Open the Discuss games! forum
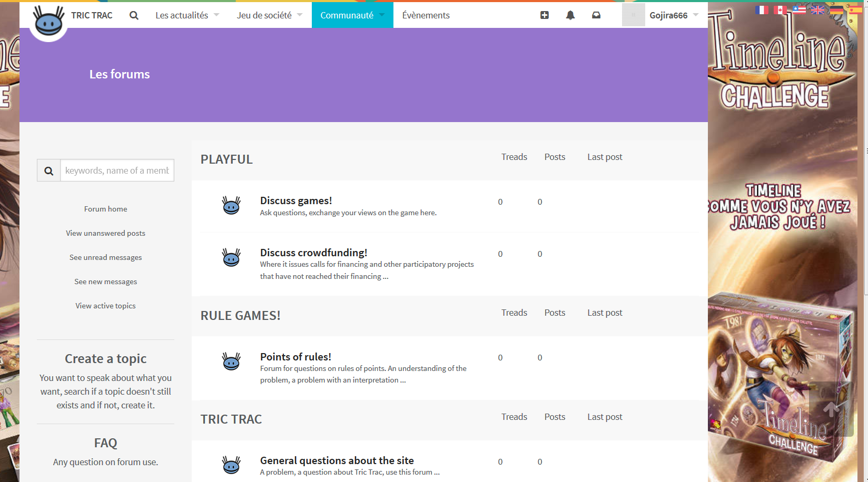The height and width of the screenshot is (482, 868). [x=296, y=200]
